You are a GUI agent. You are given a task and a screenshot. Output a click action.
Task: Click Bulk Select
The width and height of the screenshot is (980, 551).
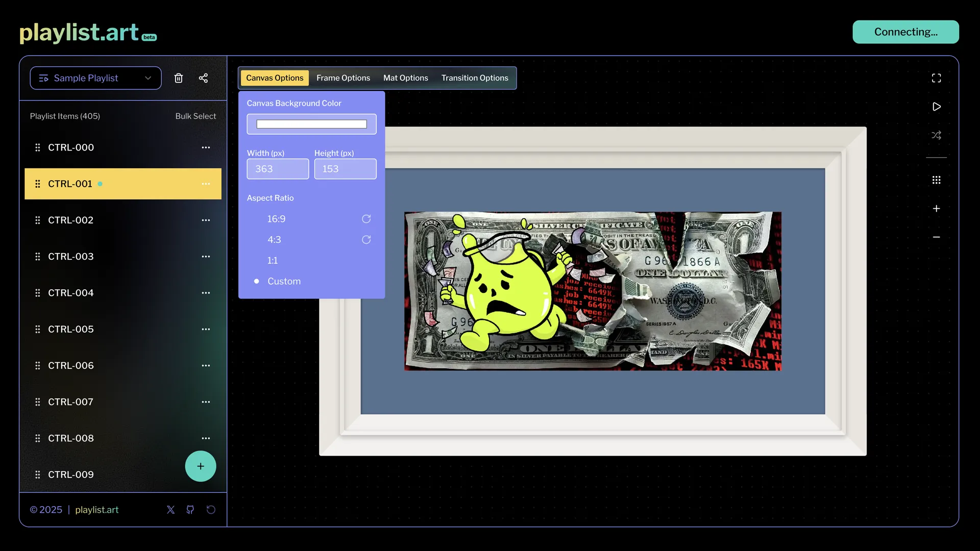coord(195,116)
